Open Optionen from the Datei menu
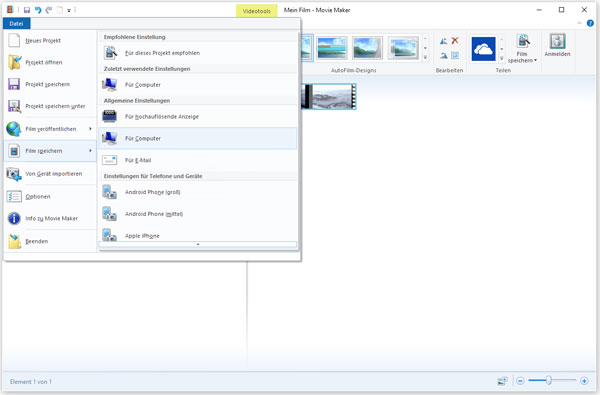This screenshot has width=600, height=395. (50, 197)
